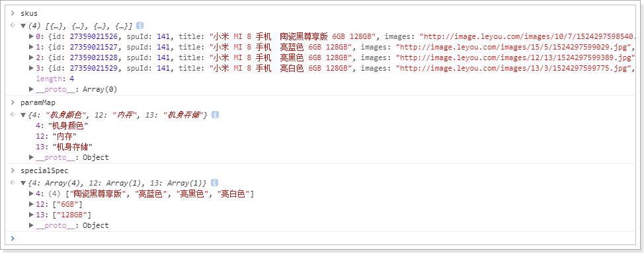Click info icon next to paramMap object summary
The height and width of the screenshot is (253, 644).
[215, 115]
